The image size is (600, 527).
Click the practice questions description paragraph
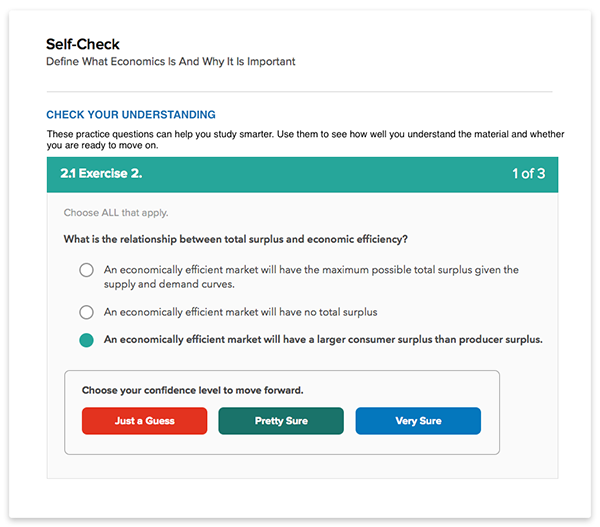300,139
